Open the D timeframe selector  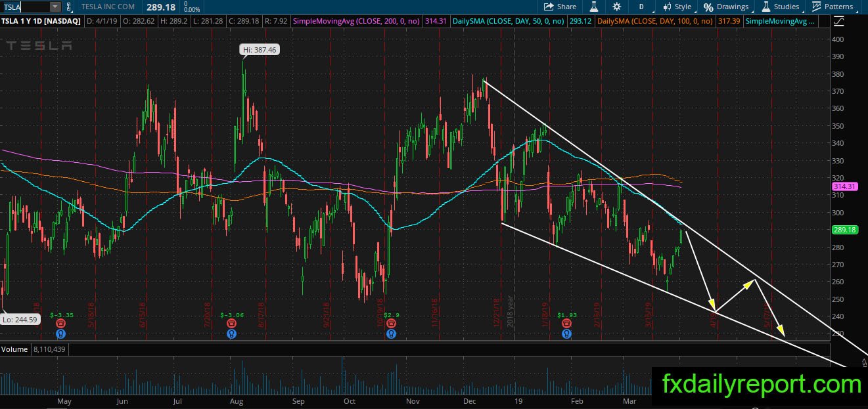[x=641, y=7]
